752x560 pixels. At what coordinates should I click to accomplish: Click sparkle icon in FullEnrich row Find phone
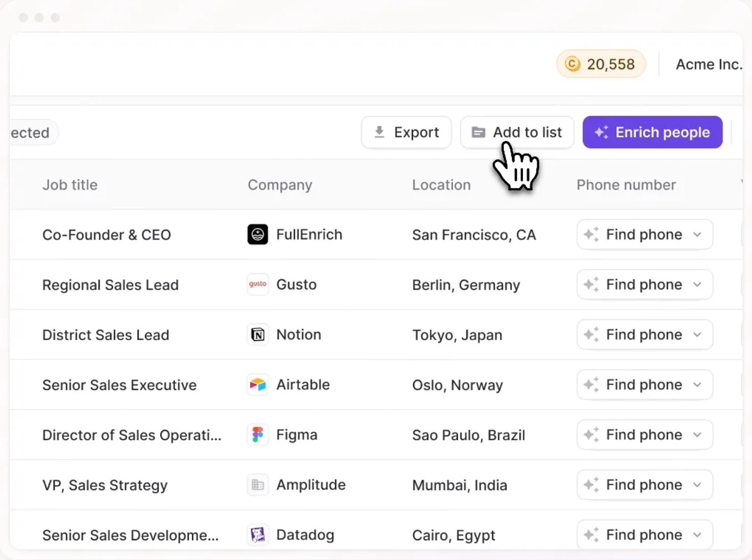click(x=591, y=234)
